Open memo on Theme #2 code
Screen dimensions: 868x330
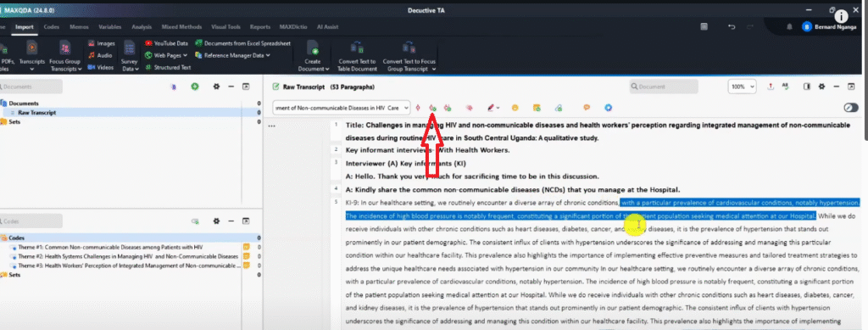(x=247, y=256)
